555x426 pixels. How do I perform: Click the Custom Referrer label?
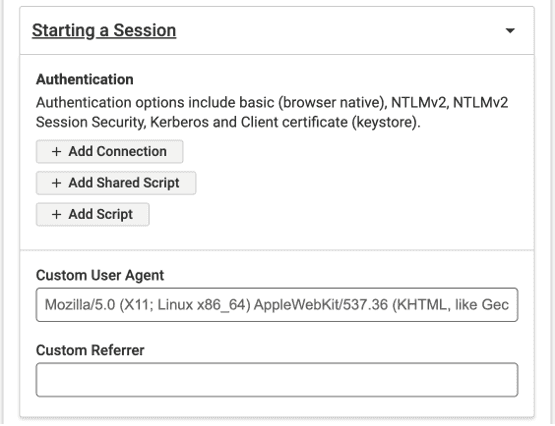tap(90, 350)
